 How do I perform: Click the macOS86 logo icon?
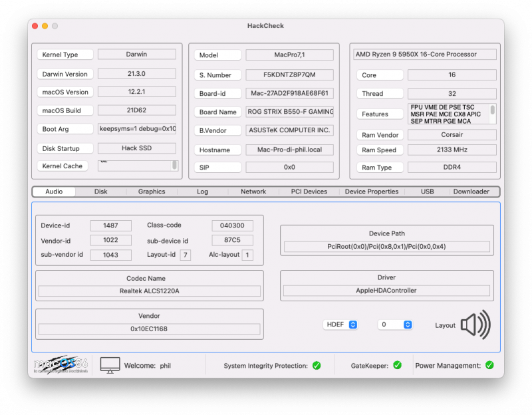pos(61,365)
